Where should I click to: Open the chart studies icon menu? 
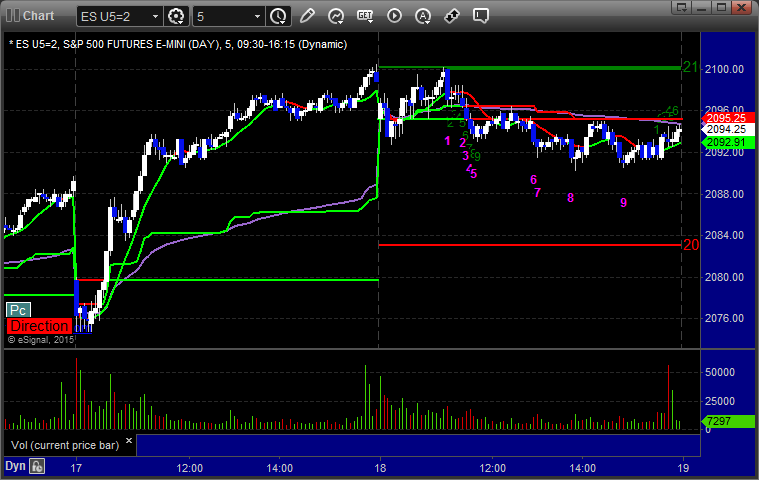click(x=336, y=16)
